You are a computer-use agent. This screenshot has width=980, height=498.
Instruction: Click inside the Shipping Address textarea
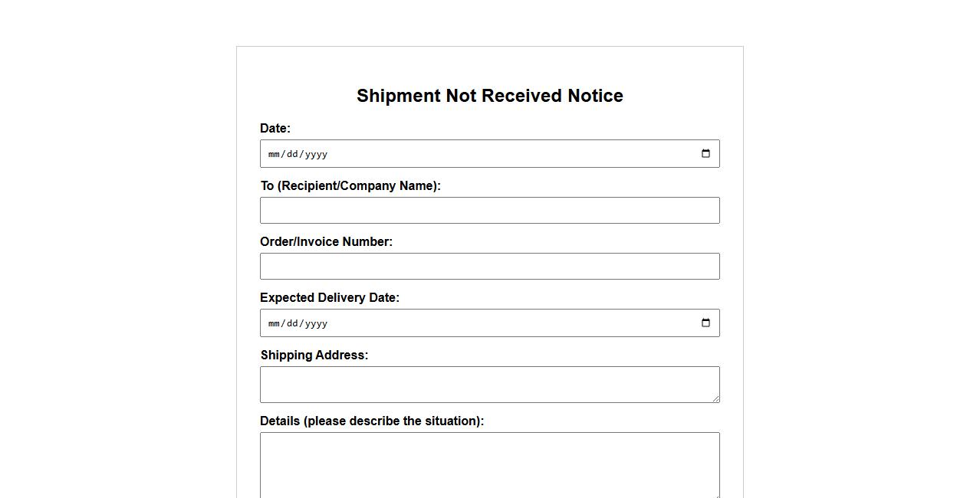[x=489, y=384]
